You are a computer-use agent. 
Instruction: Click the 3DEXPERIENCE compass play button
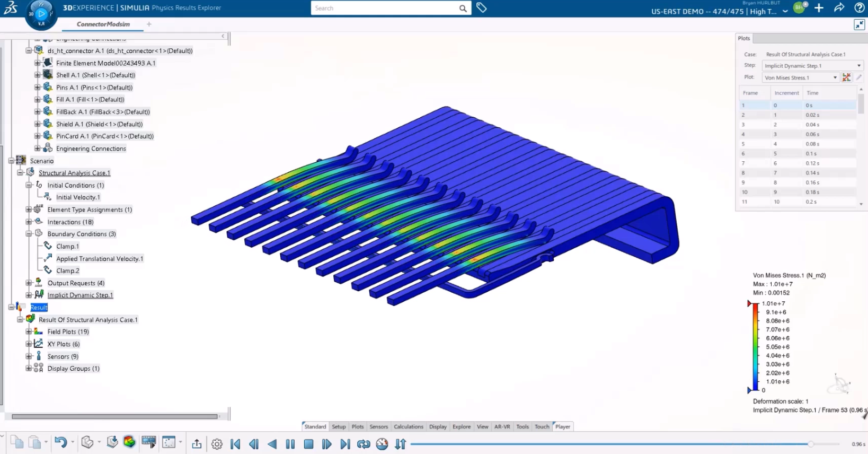click(41, 13)
